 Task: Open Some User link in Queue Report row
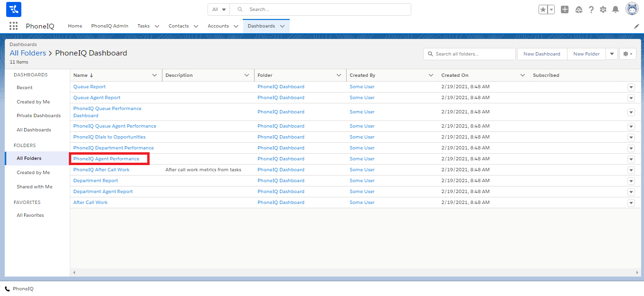(362, 87)
